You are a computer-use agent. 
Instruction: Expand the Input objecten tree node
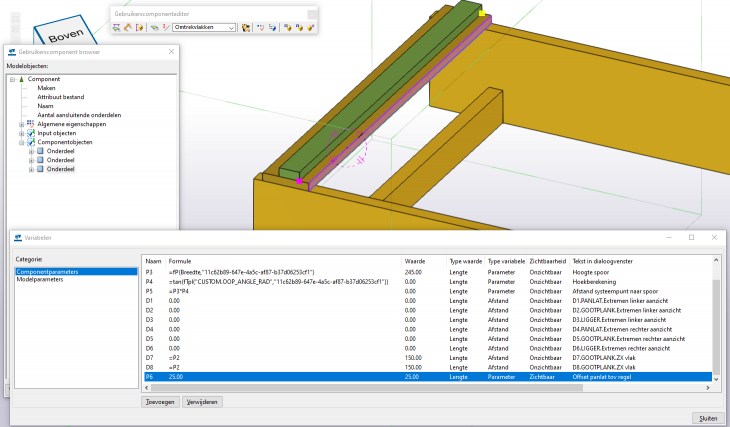pos(21,133)
